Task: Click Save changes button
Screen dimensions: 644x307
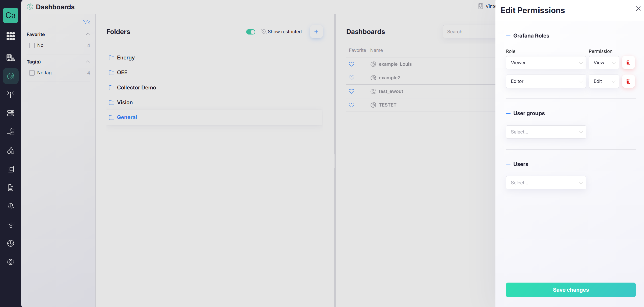Action: click(x=571, y=290)
